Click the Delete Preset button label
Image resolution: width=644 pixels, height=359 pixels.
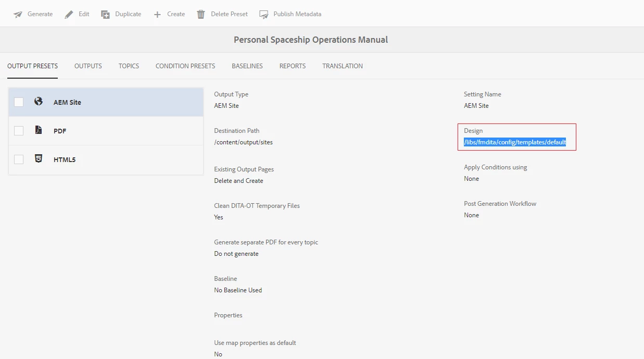[x=229, y=14]
